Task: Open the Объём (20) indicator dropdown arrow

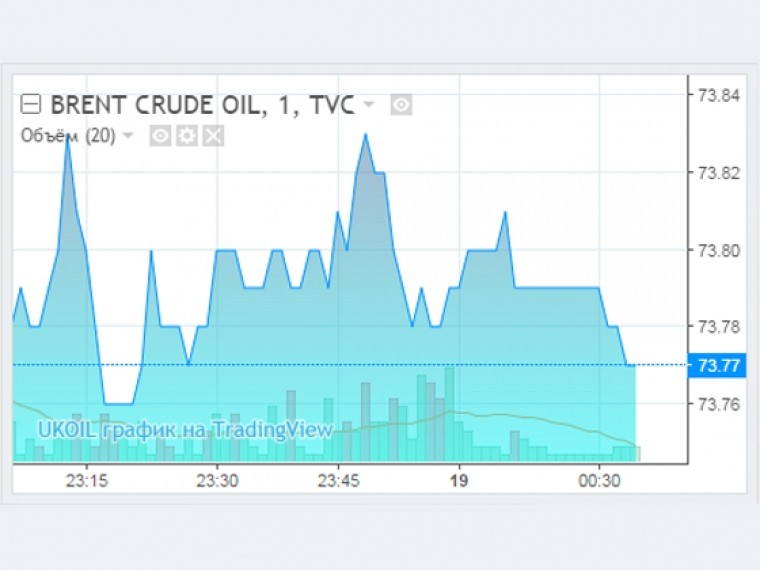Action: pyautogui.click(x=128, y=135)
